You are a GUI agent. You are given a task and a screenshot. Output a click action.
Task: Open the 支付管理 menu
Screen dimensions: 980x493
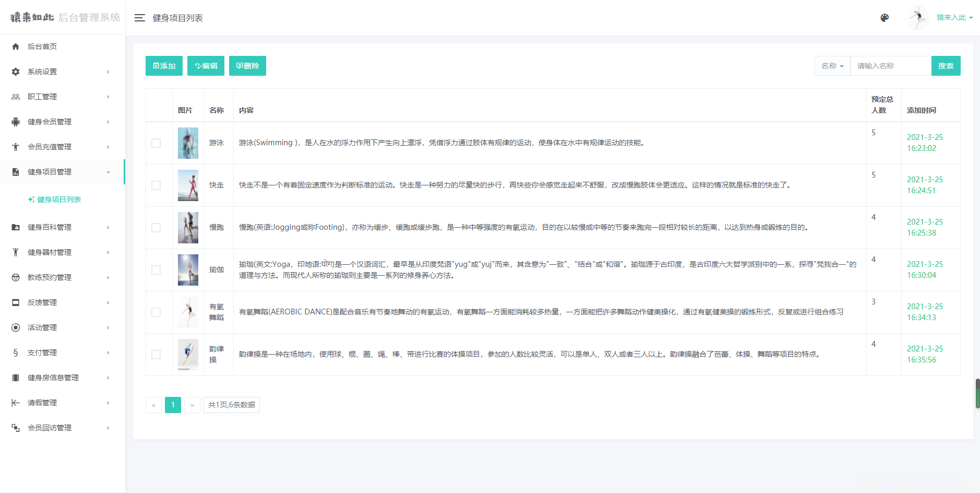(63, 353)
